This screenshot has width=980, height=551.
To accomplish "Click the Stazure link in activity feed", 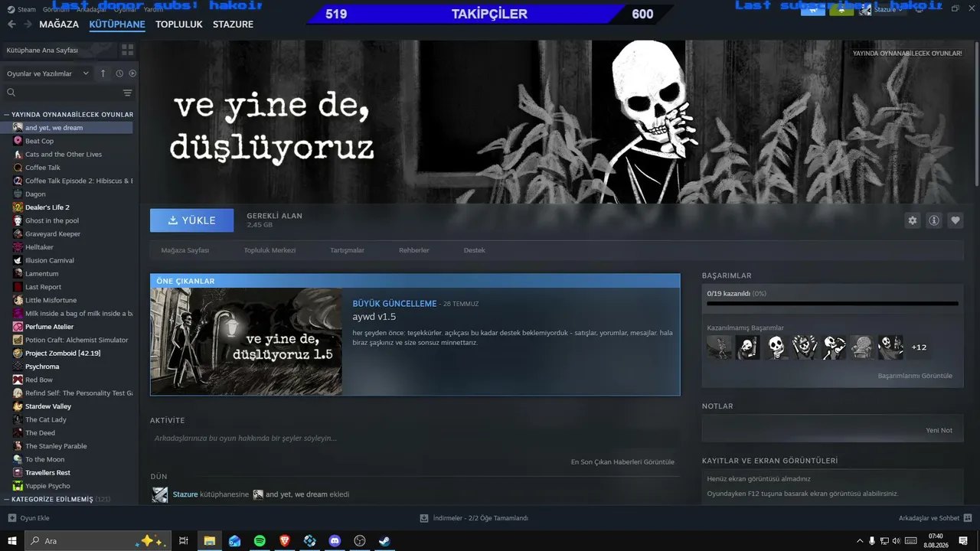I will tap(185, 494).
